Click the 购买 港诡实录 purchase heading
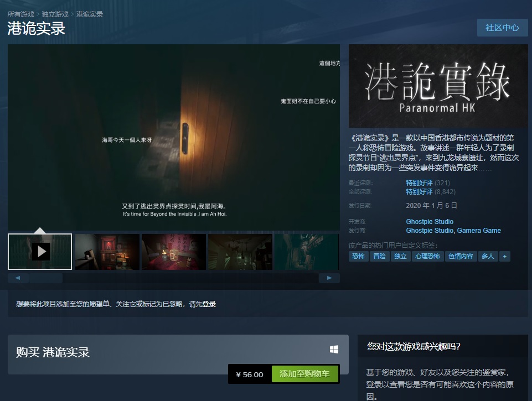The width and height of the screenshot is (532, 401). [53, 352]
